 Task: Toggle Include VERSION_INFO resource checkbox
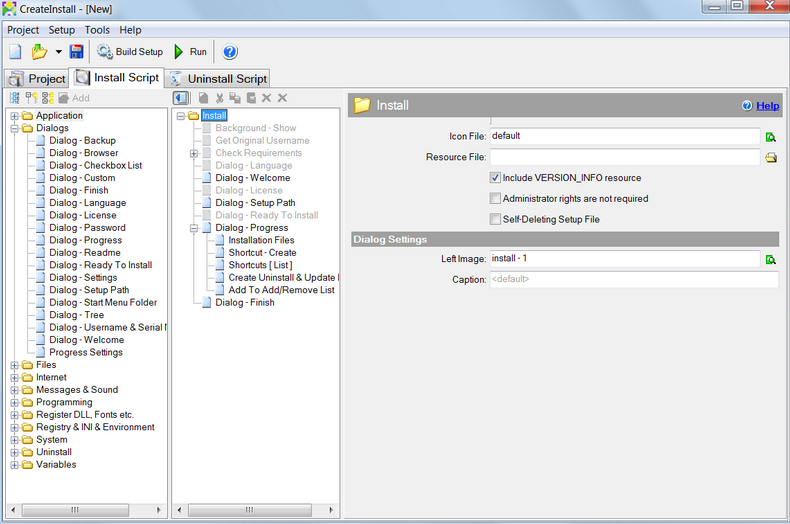[495, 177]
